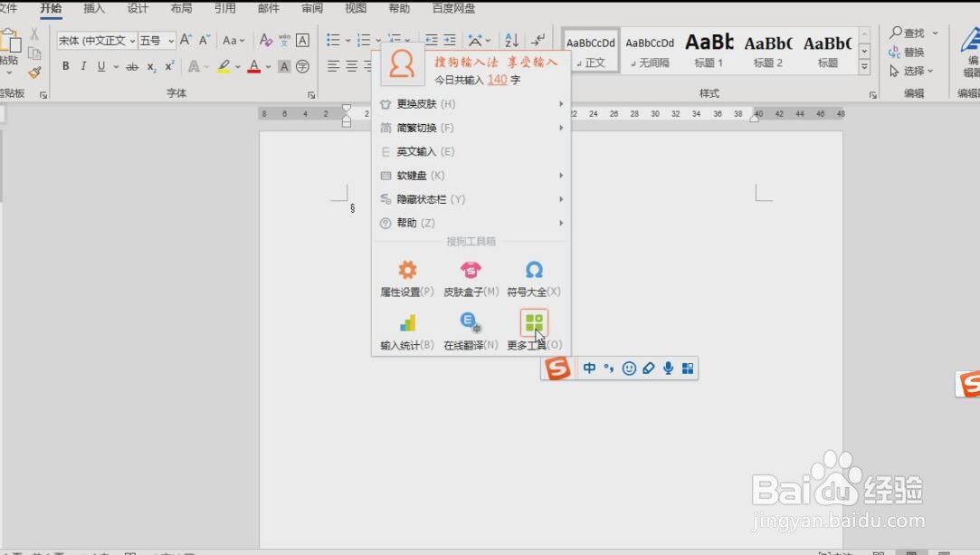The width and height of the screenshot is (980, 555).
Task: Open toolbox grid icon on Sogou bar
Action: (688, 368)
